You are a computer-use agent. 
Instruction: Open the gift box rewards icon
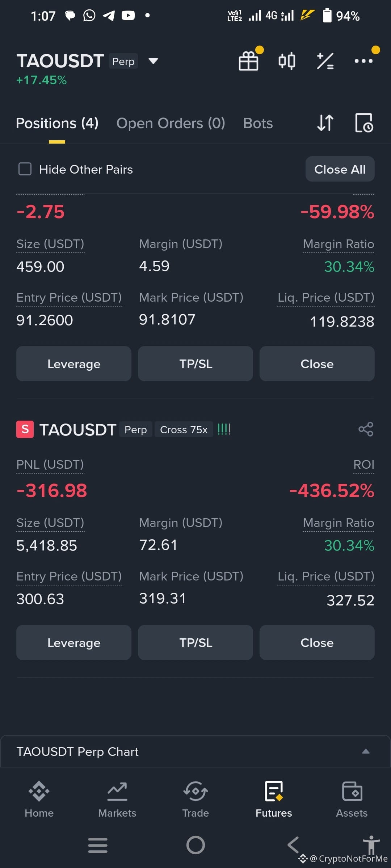[x=249, y=61]
